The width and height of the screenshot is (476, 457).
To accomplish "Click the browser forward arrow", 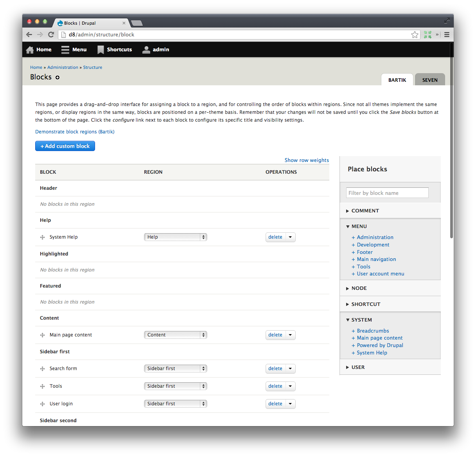I will click(x=40, y=34).
